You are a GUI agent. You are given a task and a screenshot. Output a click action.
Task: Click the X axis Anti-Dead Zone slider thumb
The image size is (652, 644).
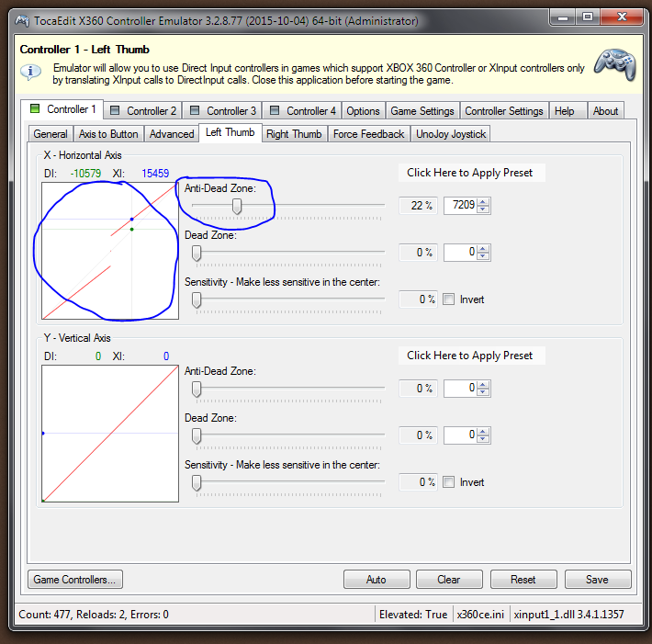[237, 206]
